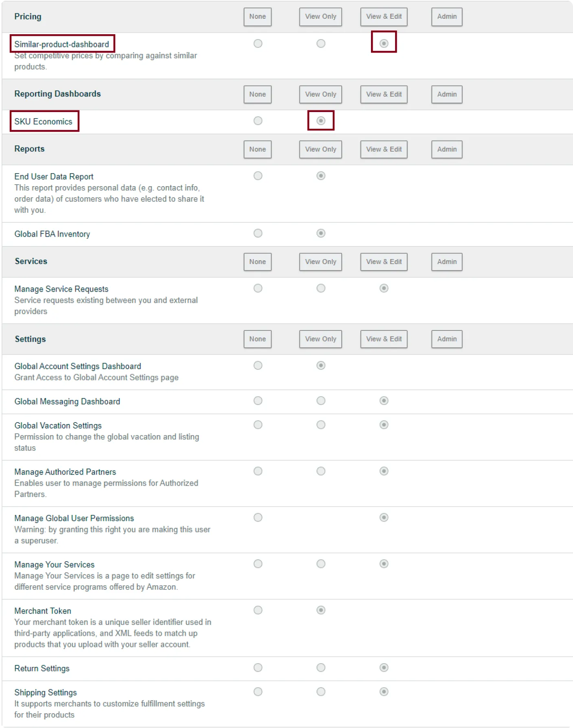The image size is (573, 728).
Task: Select None for Global FBA Inventory
Action: [x=258, y=233]
